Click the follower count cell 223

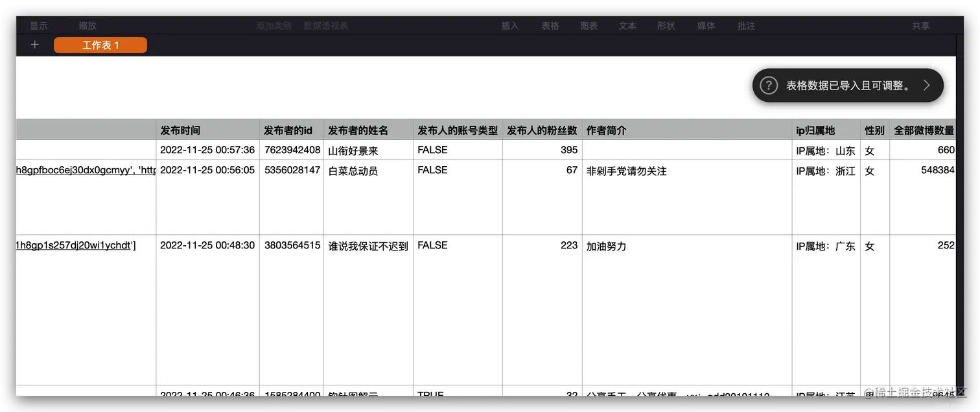[x=542, y=310]
